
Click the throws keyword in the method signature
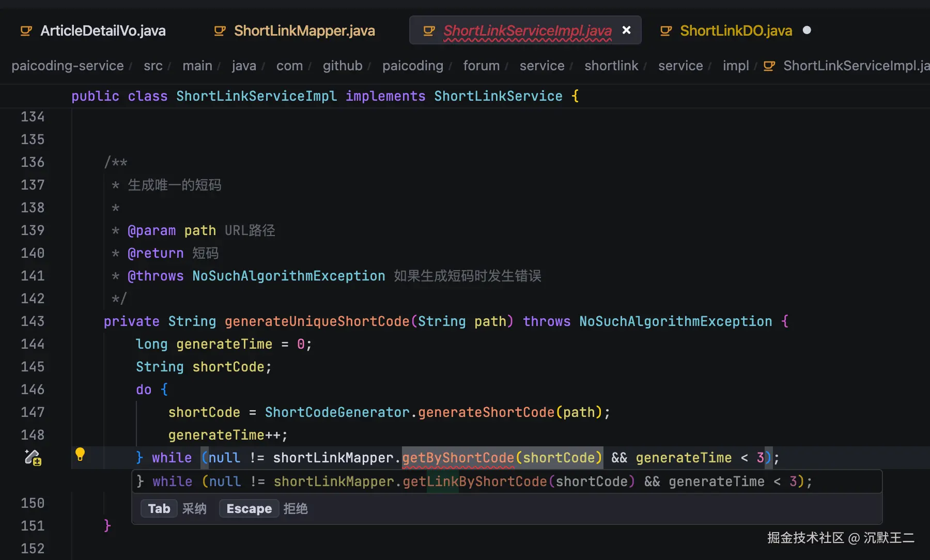click(x=547, y=321)
